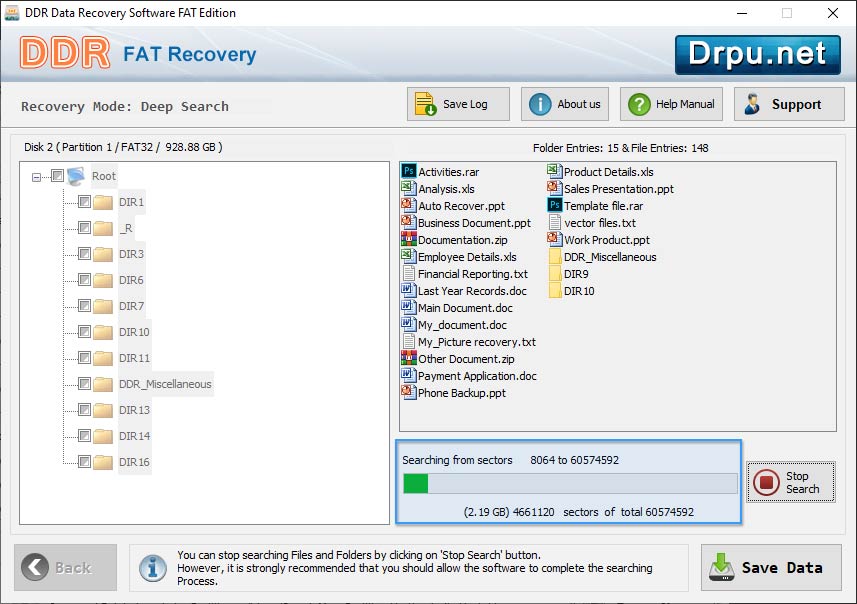Click the 'Folder Entries: 15 & File Entries: 148' text

click(620, 148)
